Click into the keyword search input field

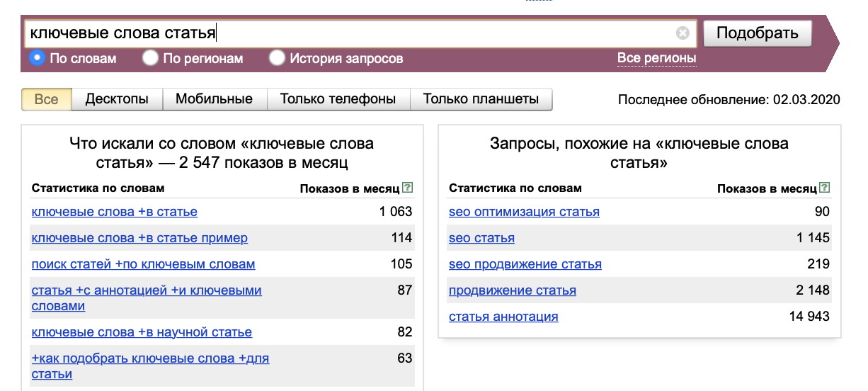[347, 33]
